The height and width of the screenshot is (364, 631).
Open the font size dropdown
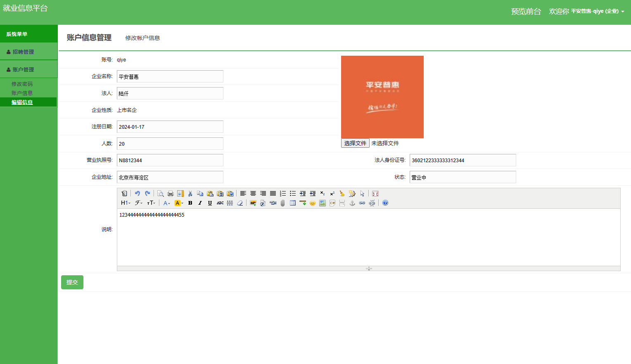click(x=151, y=203)
